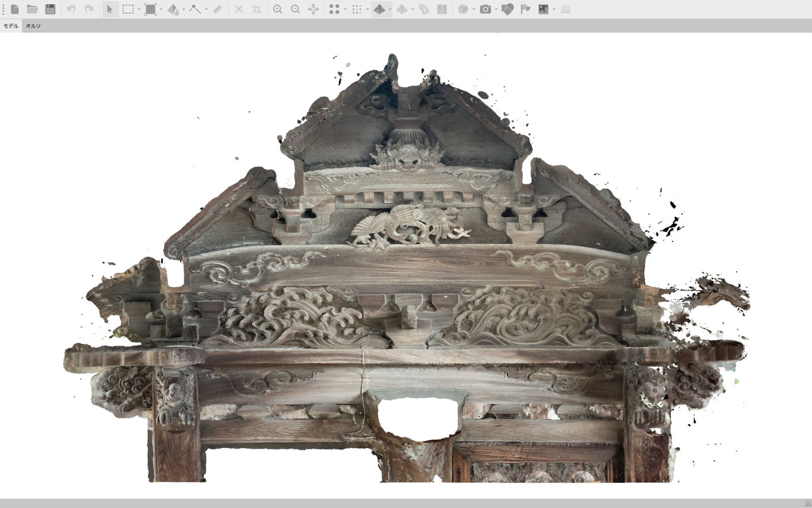Switch to the モデル tab

(x=11, y=26)
